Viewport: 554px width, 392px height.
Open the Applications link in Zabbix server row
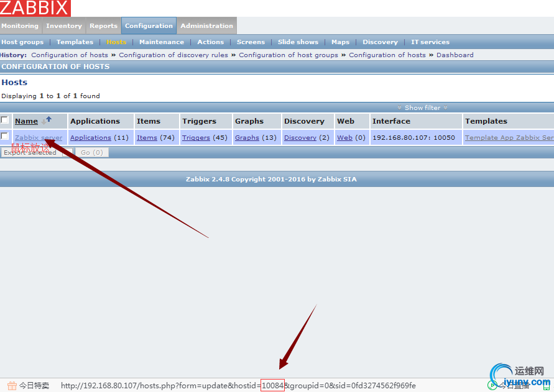tap(90, 138)
